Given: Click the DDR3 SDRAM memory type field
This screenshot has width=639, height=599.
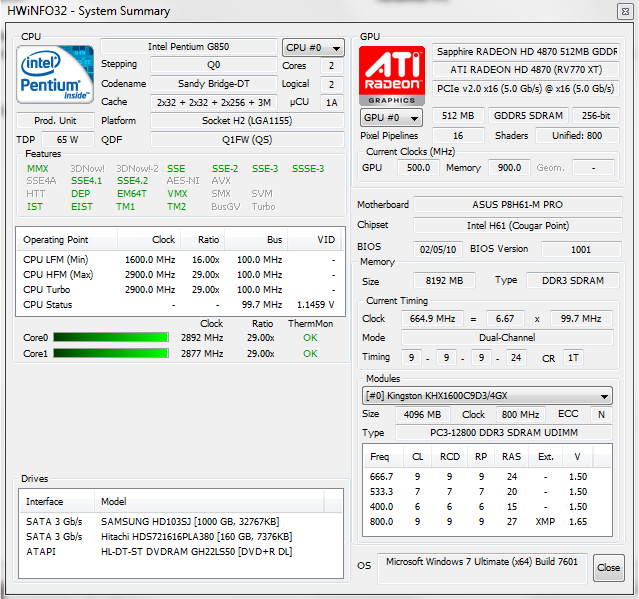Looking at the screenshot, I should tap(573, 281).
